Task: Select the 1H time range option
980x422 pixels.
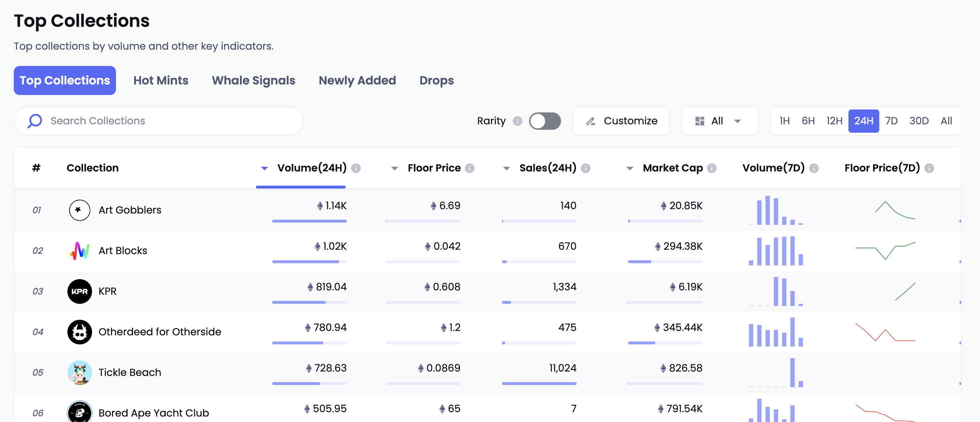Action: click(x=784, y=121)
